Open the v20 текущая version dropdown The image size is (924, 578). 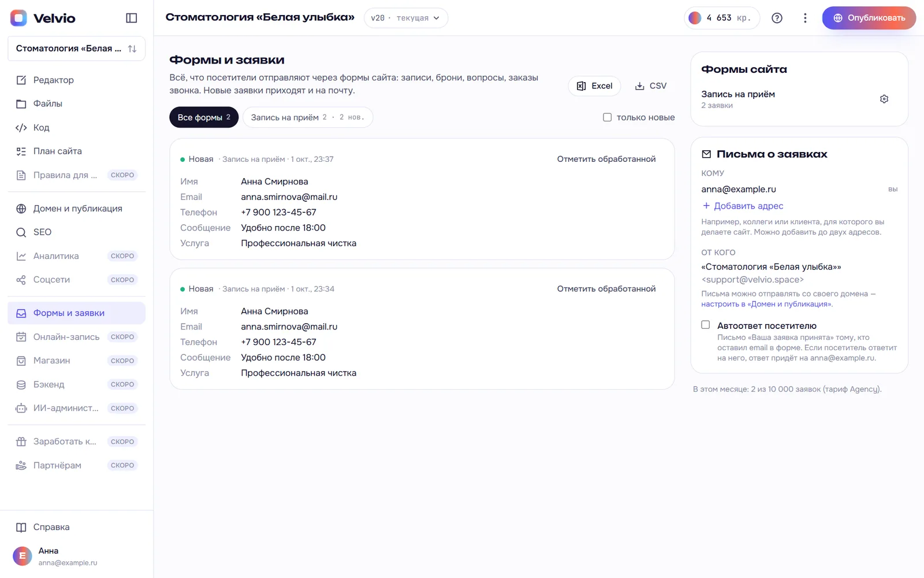click(405, 18)
